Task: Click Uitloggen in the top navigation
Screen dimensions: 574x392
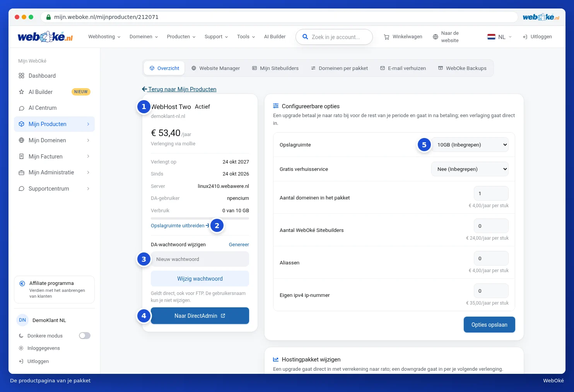Action: [x=537, y=37]
